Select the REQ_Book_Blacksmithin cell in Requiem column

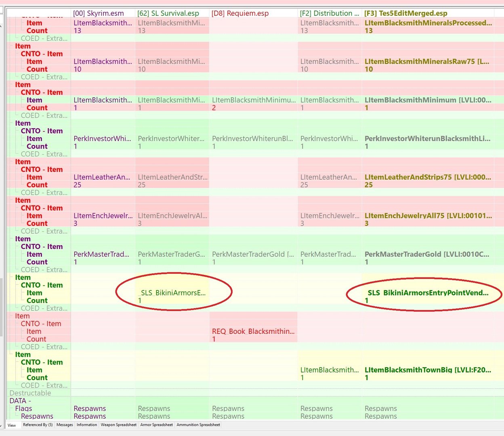coord(254,331)
